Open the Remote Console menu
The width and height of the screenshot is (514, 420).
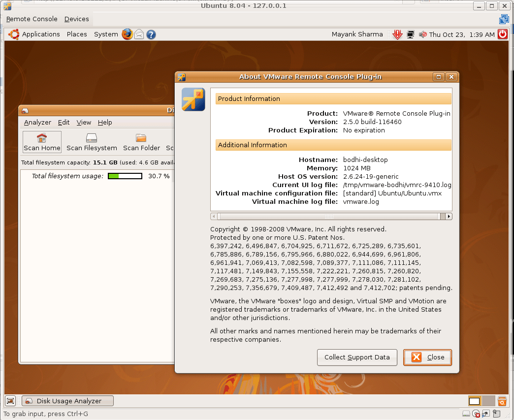pyautogui.click(x=32, y=19)
